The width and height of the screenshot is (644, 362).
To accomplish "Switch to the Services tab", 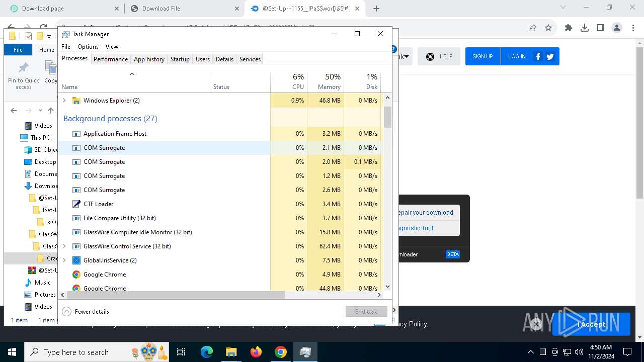I will (x=250, y=59).
